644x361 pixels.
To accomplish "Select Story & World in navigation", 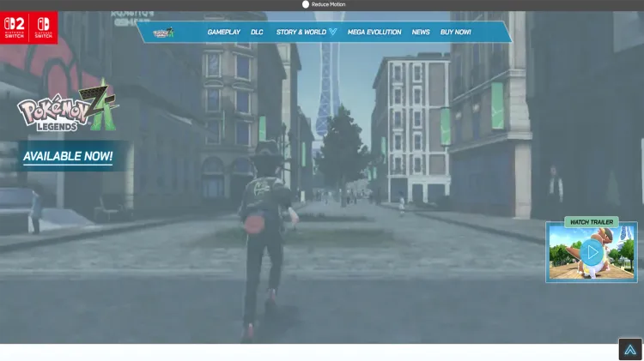I will tap(301, 33).
